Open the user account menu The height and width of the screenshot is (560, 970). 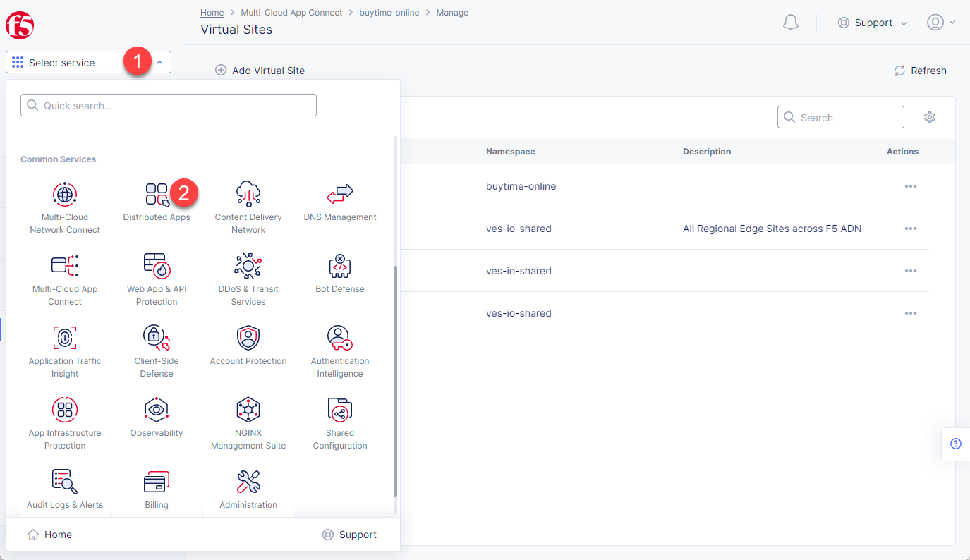point(941,23)
